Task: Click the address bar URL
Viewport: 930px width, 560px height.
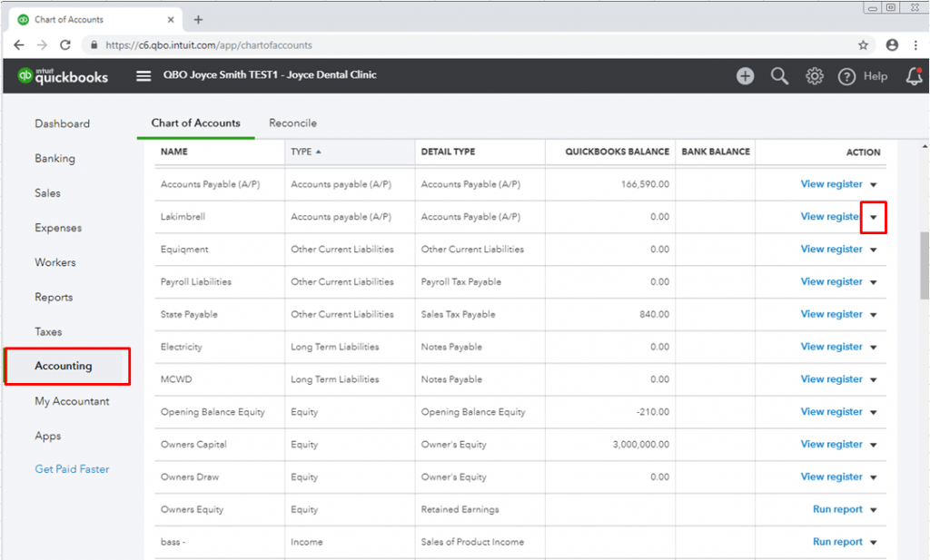Action: tap(209, 45)
